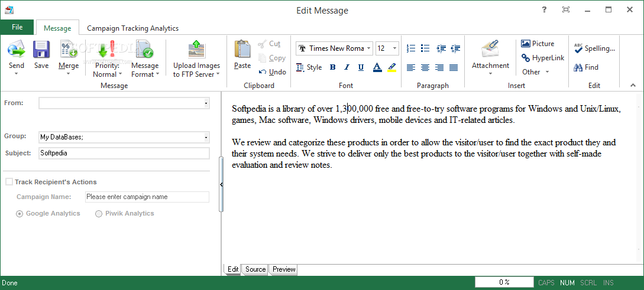Insert a numbered list
This screenshot has width=644, height=290.
coord(411,48)
